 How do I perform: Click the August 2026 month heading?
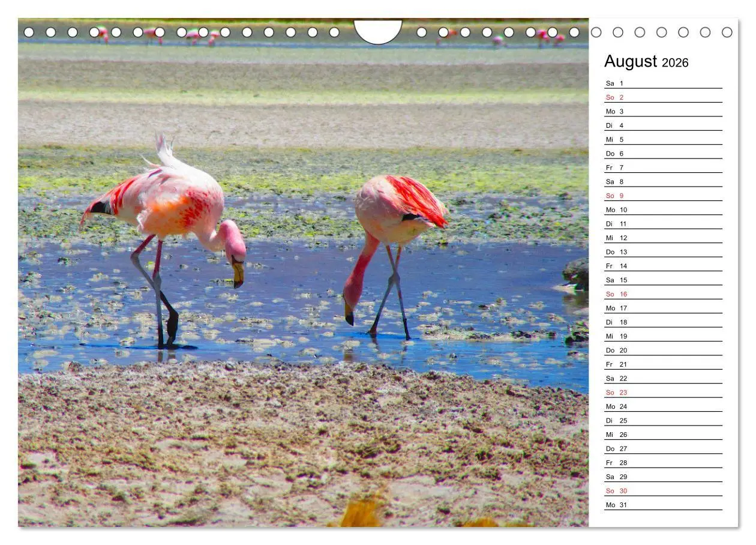(646, 62)
